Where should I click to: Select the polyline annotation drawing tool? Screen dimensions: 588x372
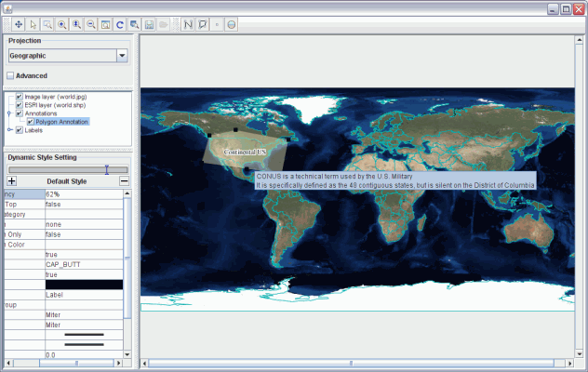(187, 23)
